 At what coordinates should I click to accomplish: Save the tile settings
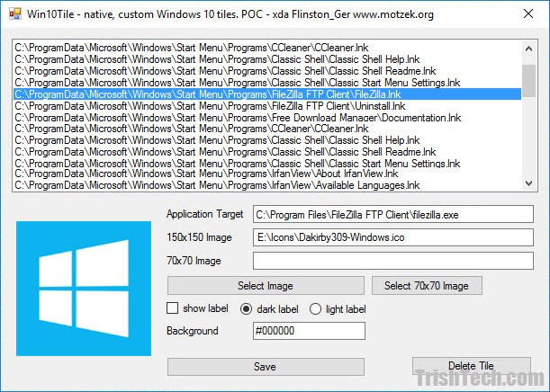[x=266, y=367]
